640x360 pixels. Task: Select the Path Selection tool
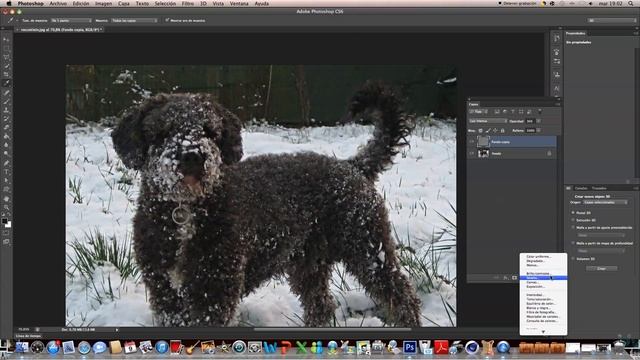6,181
